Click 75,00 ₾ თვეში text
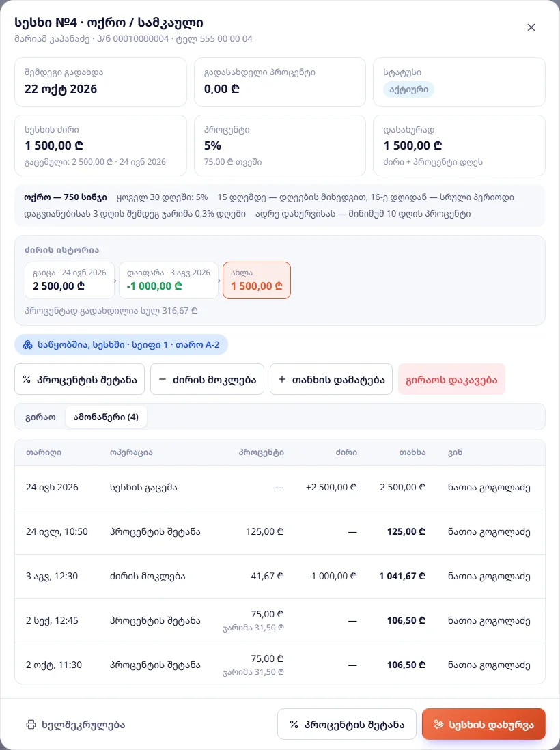The image size is (560, 750). [x=233, y=162]
